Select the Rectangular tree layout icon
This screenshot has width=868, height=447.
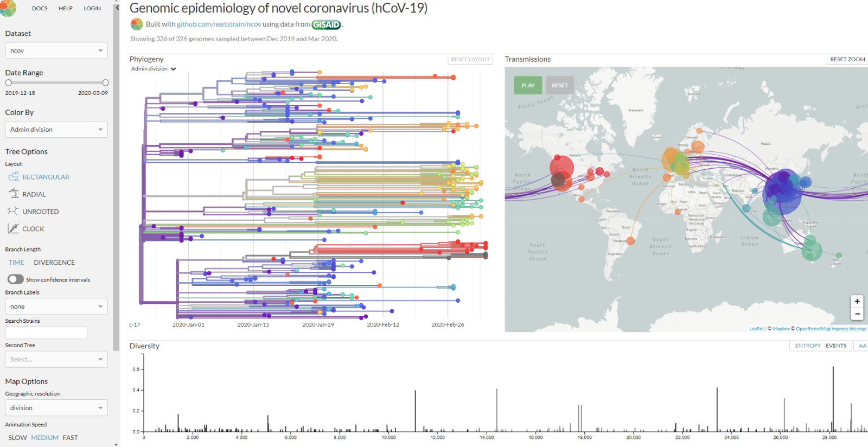pos(14,177)
